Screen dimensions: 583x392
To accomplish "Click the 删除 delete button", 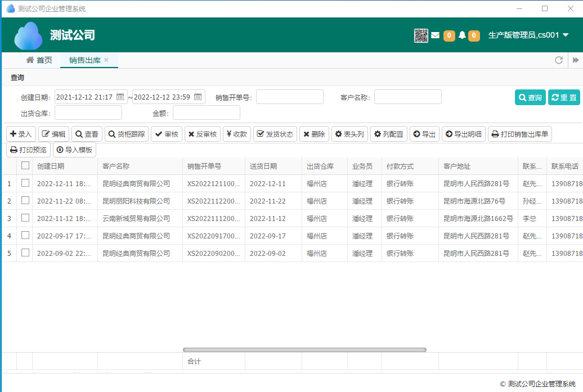I will [314, 134].
